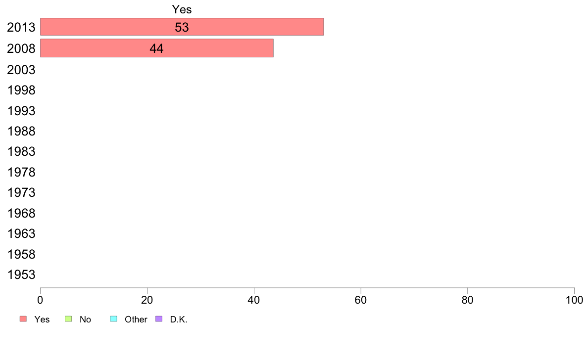The image size is (588, 364).
Task: Click the 20 axis tick label
Action: (147, 300)
